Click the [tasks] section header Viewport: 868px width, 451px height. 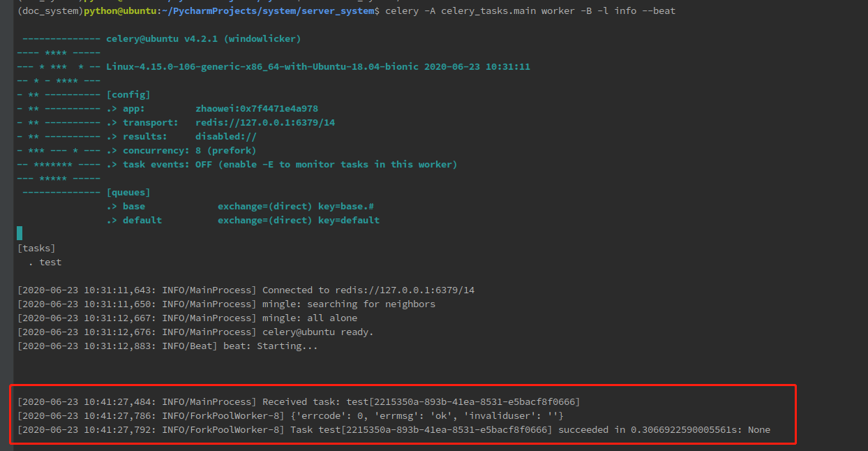click(x=36, y=248)
